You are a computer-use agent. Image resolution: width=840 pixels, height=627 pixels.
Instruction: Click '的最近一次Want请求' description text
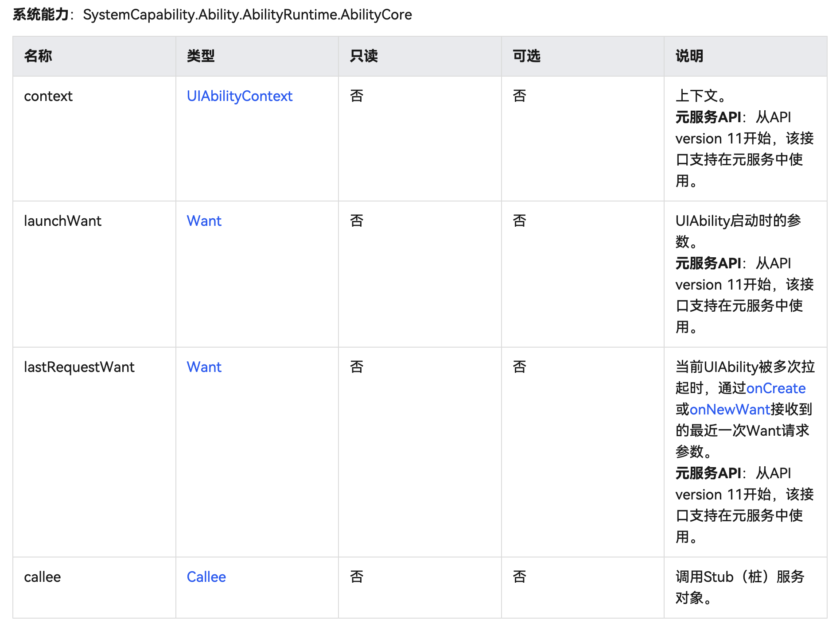[x=742, y=431]
